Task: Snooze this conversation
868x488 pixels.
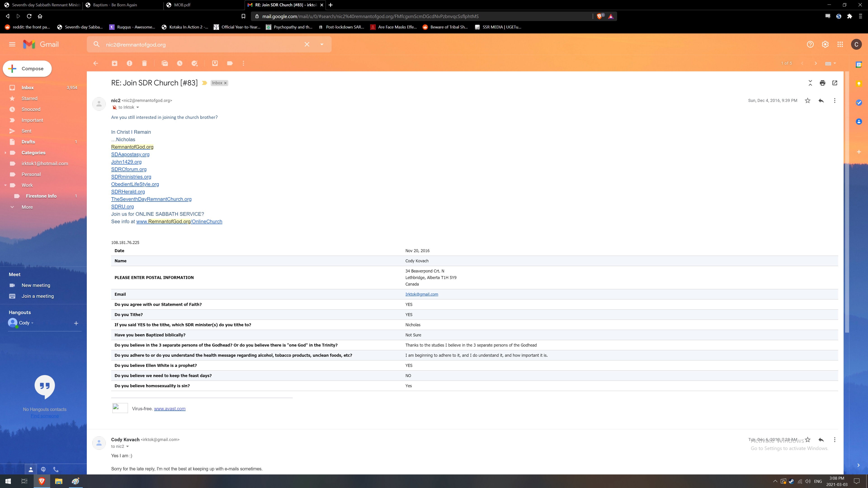Action: [180, 63]
